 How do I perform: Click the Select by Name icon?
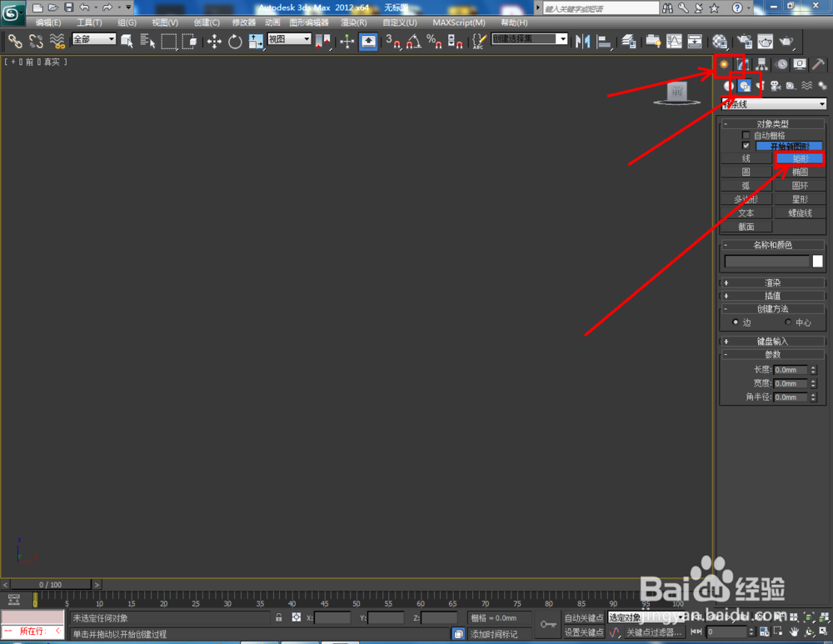pos(148,41)
